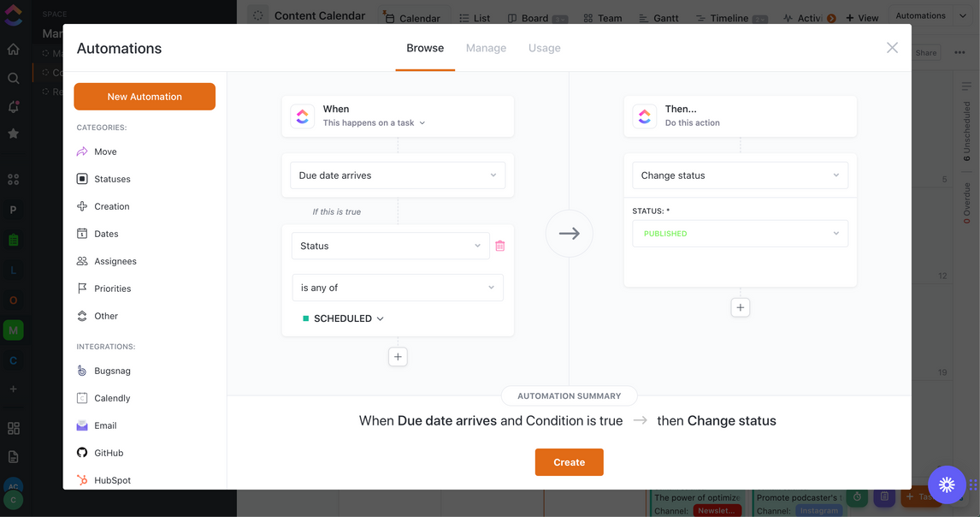Viewport: 980px width, 517px height.
Task: Click the Create button
Action: 569,462
